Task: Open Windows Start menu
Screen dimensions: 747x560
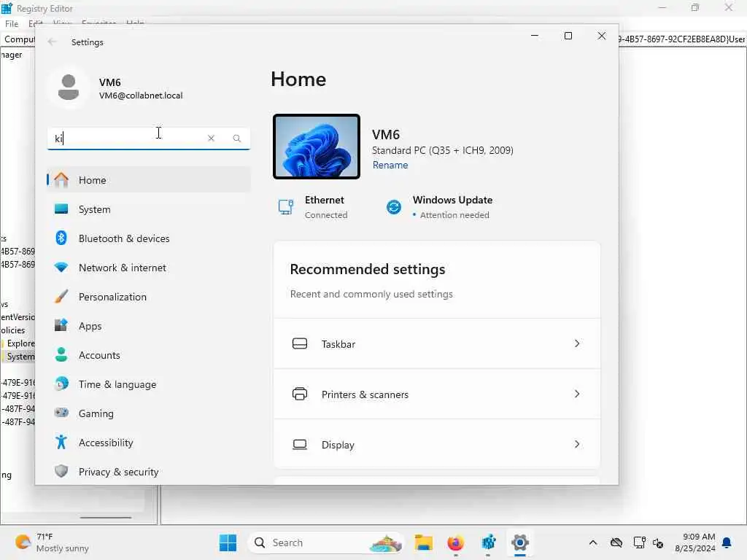Action: pos(228,542)
